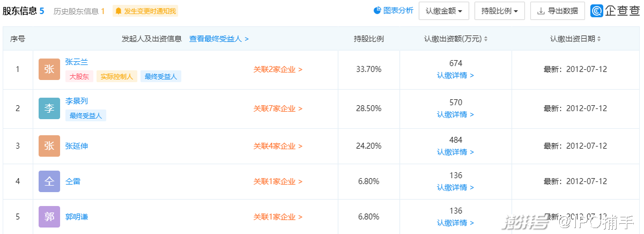Open shareholder name link 张延伸

click(76, 146)
